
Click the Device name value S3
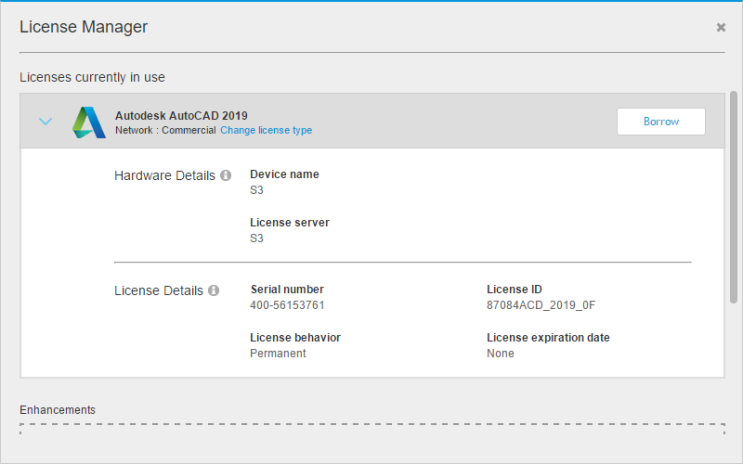pos(256,190)
